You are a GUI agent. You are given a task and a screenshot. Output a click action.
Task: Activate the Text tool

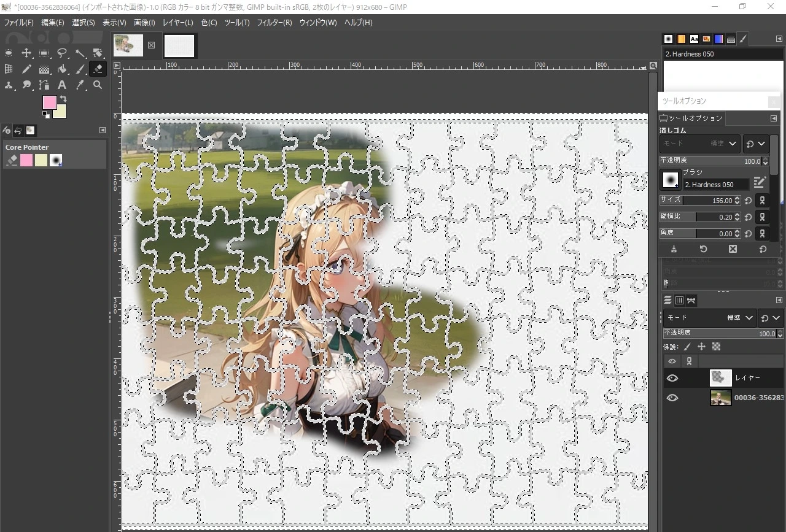pos(62,85)
